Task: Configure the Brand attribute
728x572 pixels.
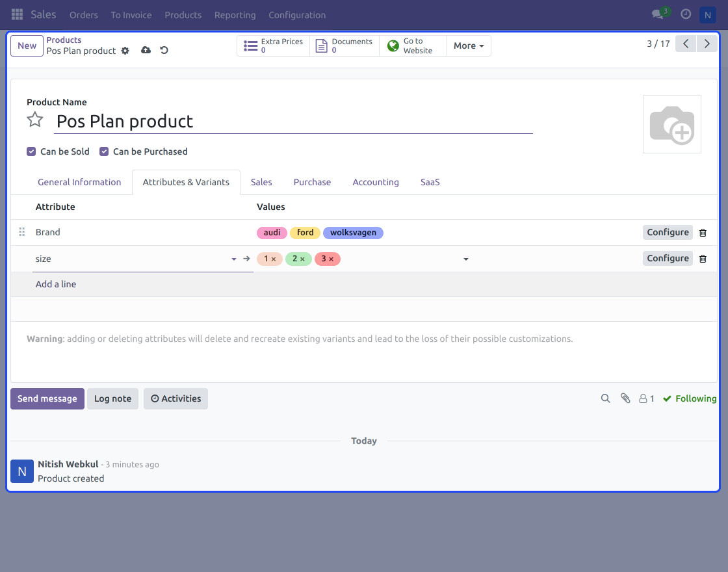Action: point(668,232)
